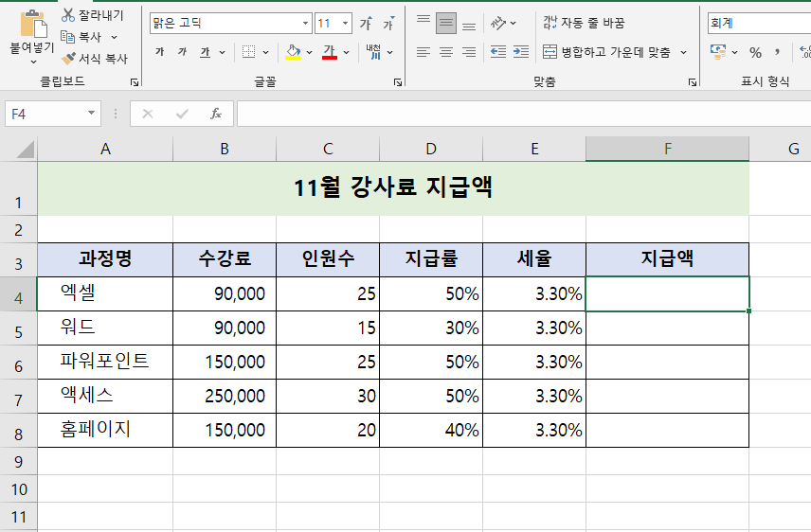Click header cell 수강료
This screenshot has height=532, width=811.
click(x=225, y=259)
